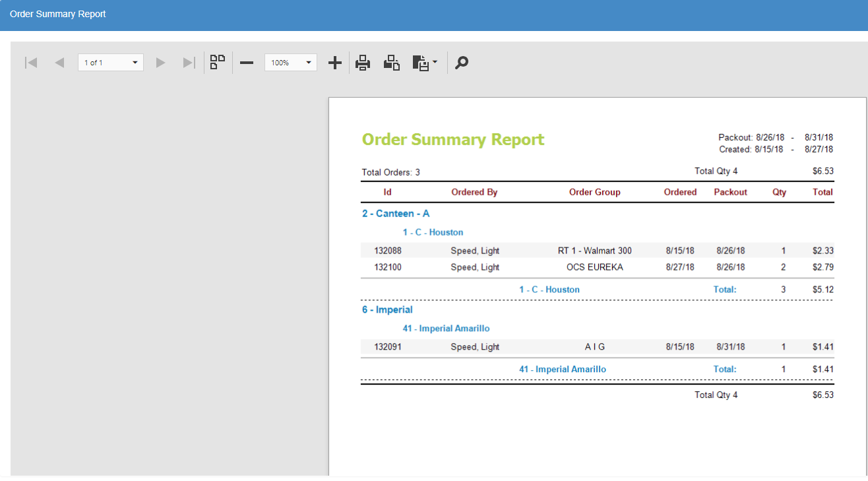Click the 'Qty' column header
This screenshot has width=868, height=481.
point(780,192)
